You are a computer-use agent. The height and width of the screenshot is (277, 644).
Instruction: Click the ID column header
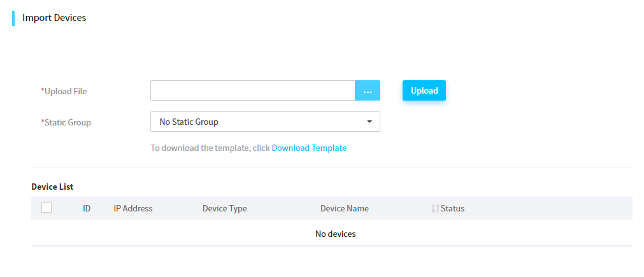click(x=87, y=208)
